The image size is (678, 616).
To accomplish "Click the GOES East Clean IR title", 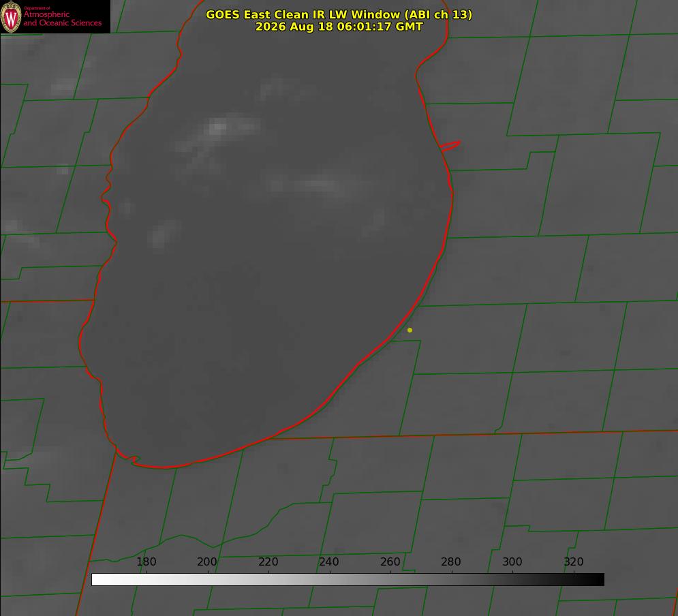I will (339, 14).
